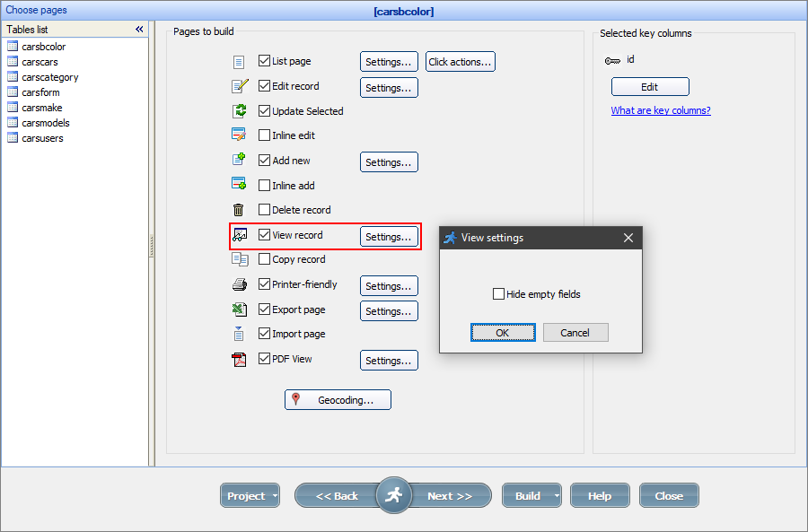The image size is (808, 532).
Task: Click the Edit record pencil icon
Action: coord(237,85)
